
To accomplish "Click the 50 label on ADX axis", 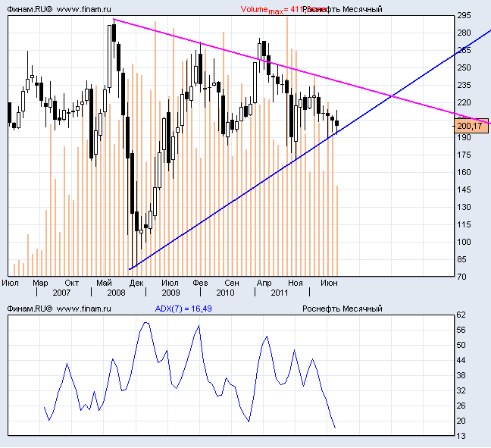I will pyautogui.click(x=461, y=345).
